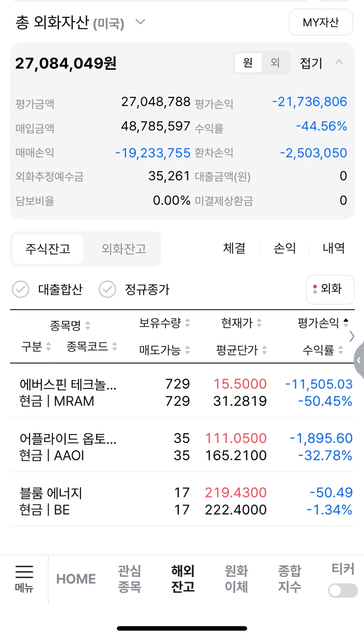The image size is (364, 638).
Task: Collapse summary with 접기 chevron
Action: [x=339, y=62]
